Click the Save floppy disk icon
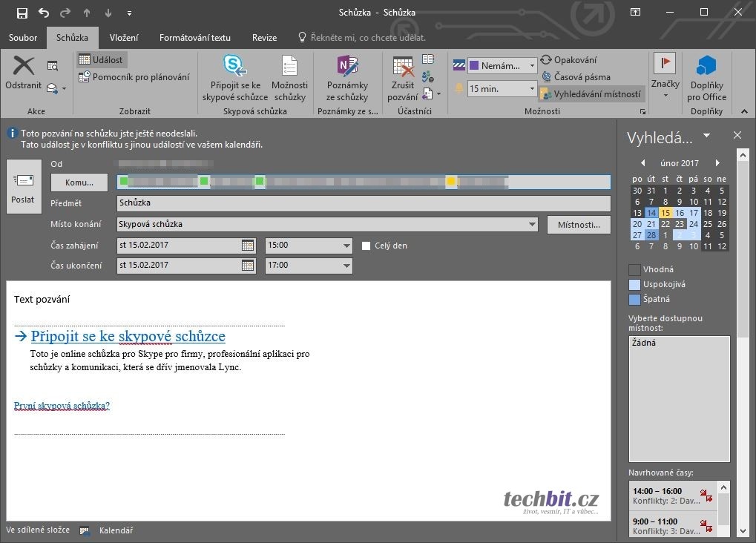The width and height of the screenshot is (756, 543). [x=22, y=13]
